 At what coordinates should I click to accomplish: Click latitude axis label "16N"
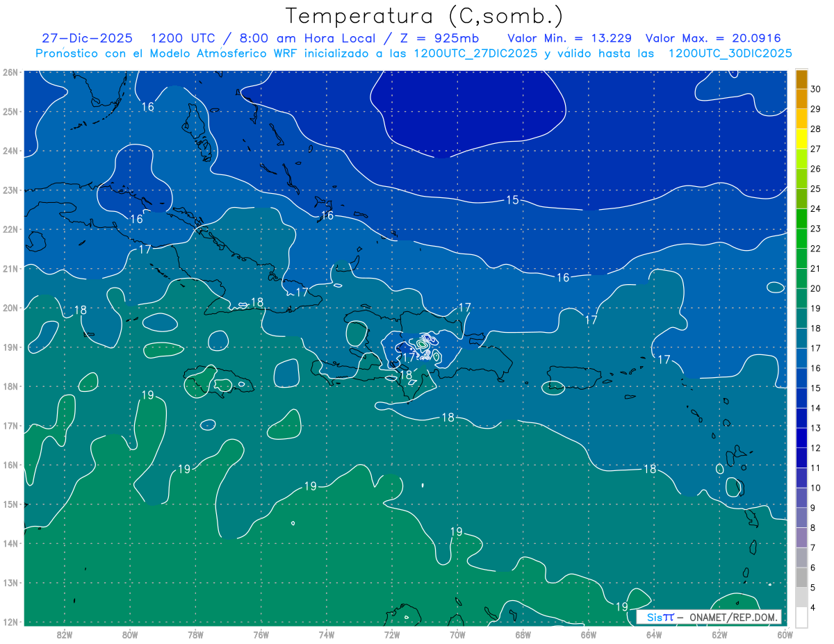[10, 465]
